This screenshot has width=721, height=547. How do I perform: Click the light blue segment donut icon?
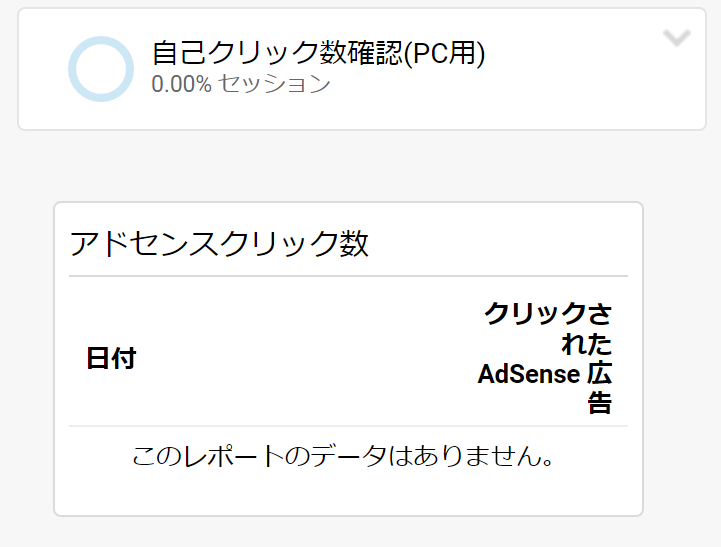point(101,69)
